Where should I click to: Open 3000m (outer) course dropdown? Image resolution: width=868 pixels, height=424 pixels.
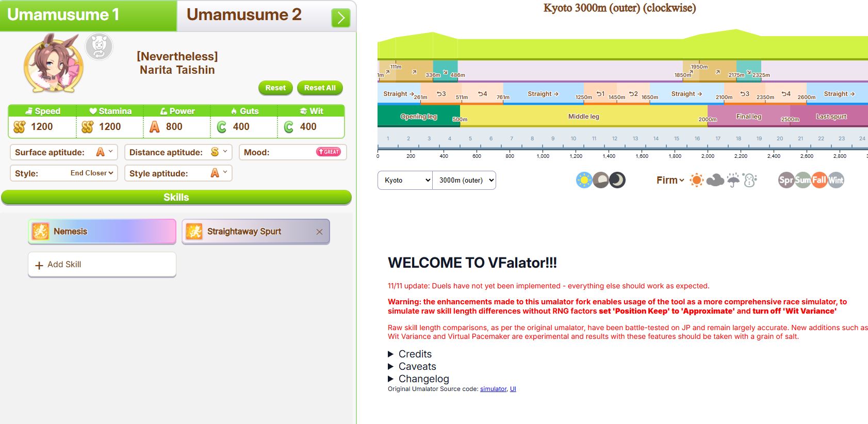[x=464, y=180]
